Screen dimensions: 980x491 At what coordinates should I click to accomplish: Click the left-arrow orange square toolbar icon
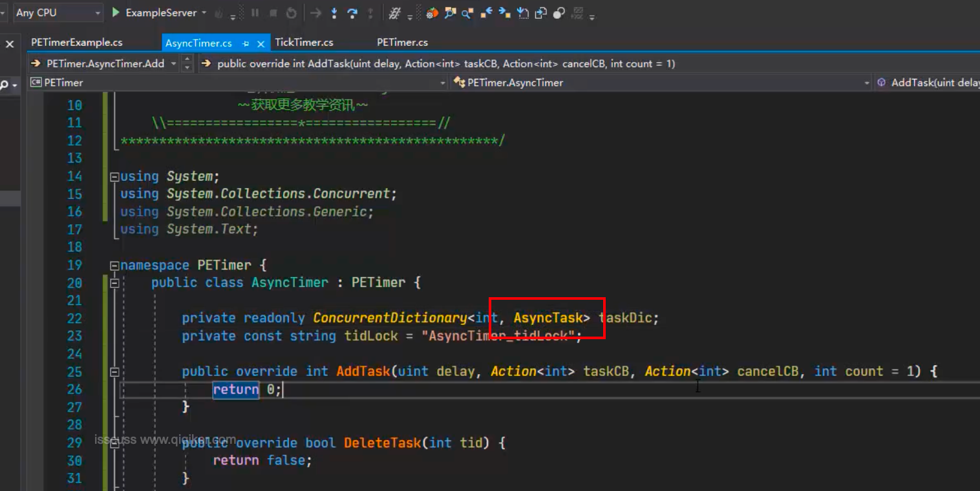(486, 13)
